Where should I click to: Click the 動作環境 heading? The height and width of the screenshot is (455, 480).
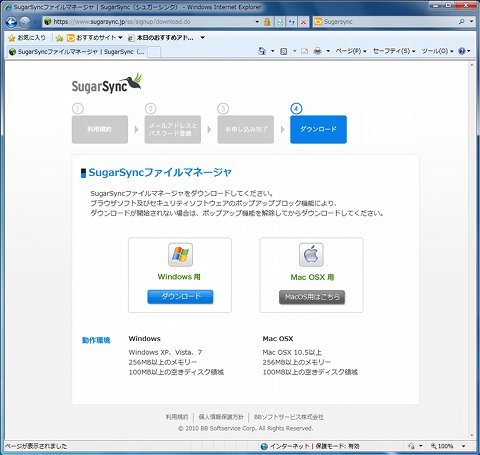[x=96, y=340]
